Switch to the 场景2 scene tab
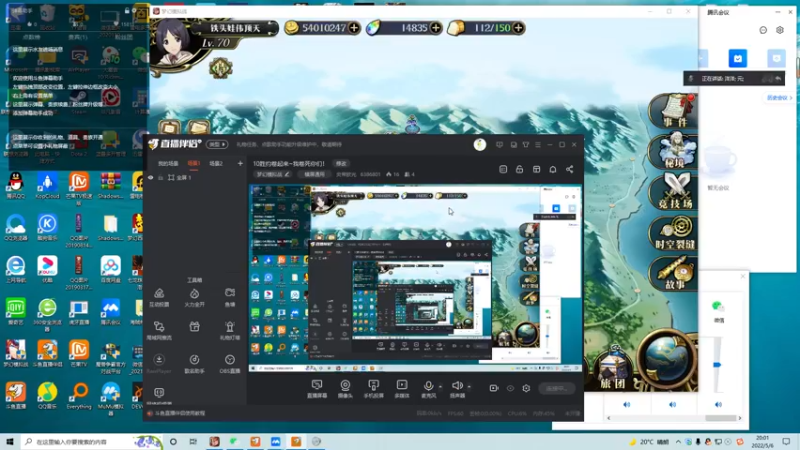 coord(216,163)
